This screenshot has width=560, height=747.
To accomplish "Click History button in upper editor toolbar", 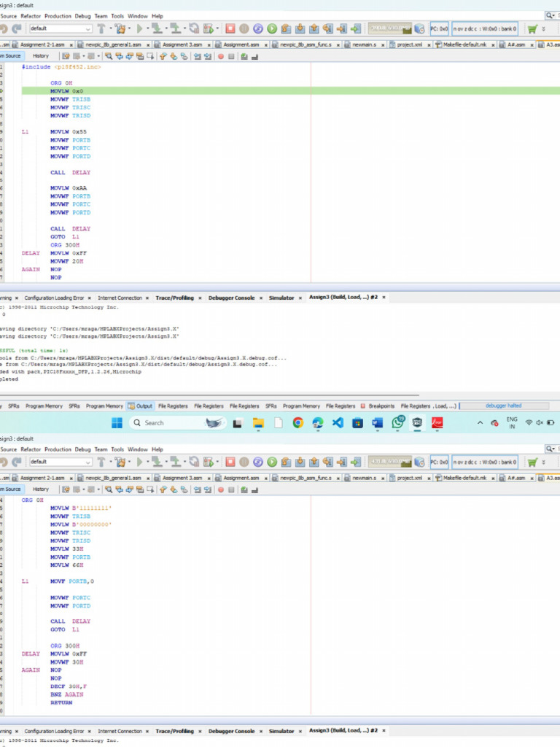I will [41, 56].
